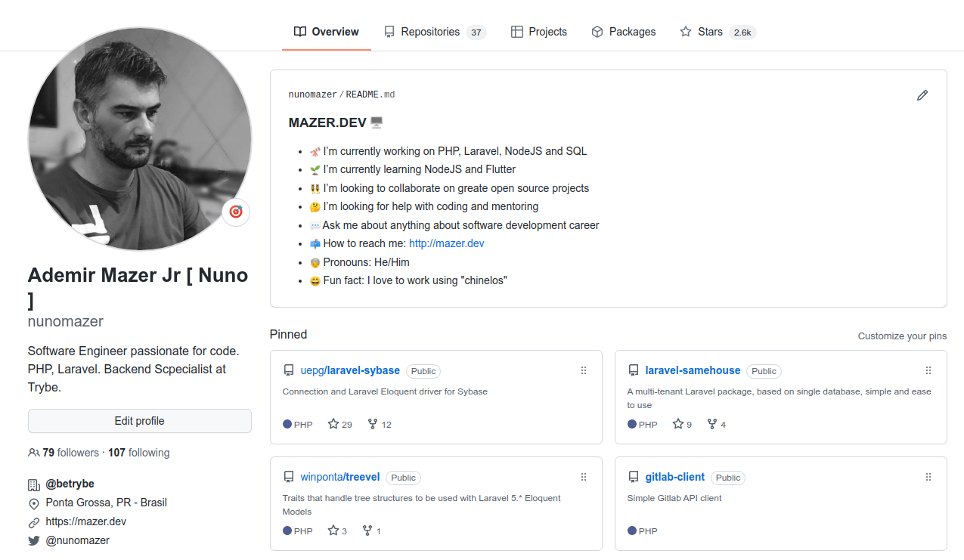Click nunomazer in the README path
The image size is (964, 560).
pos(312,94)
